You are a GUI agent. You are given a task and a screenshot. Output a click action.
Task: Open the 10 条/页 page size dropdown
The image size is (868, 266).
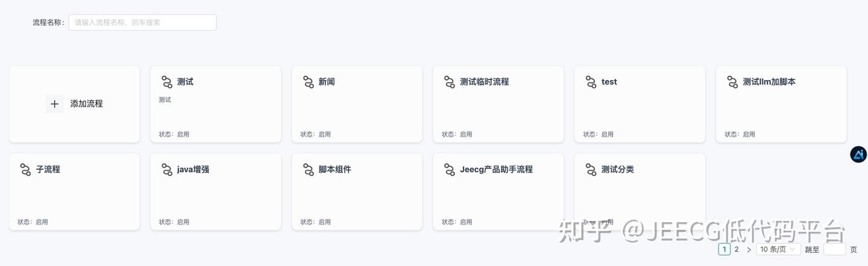778,249
